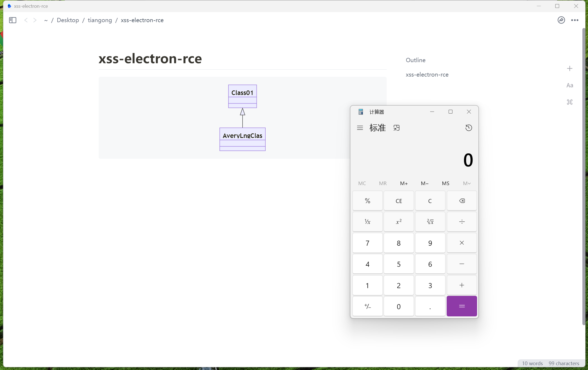Screen dimensions: 588x370
Task: Click the AveryLngClas diagram box
Action: 242,139
